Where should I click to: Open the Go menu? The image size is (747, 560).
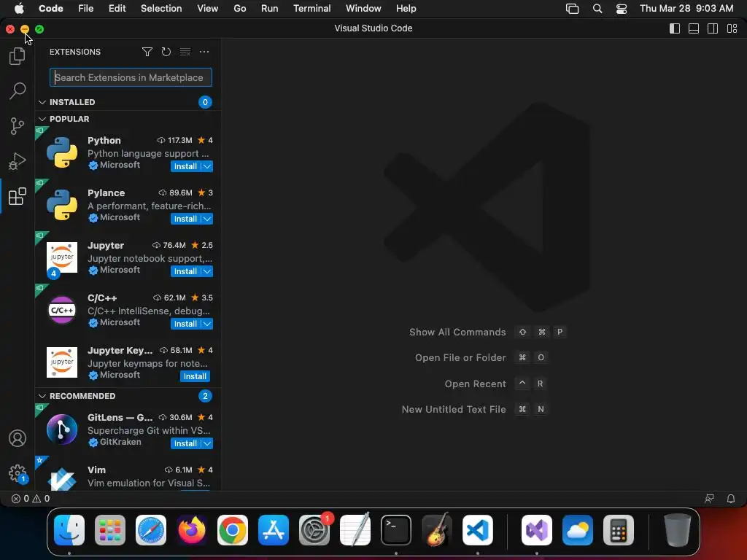[x=239, y=9]
